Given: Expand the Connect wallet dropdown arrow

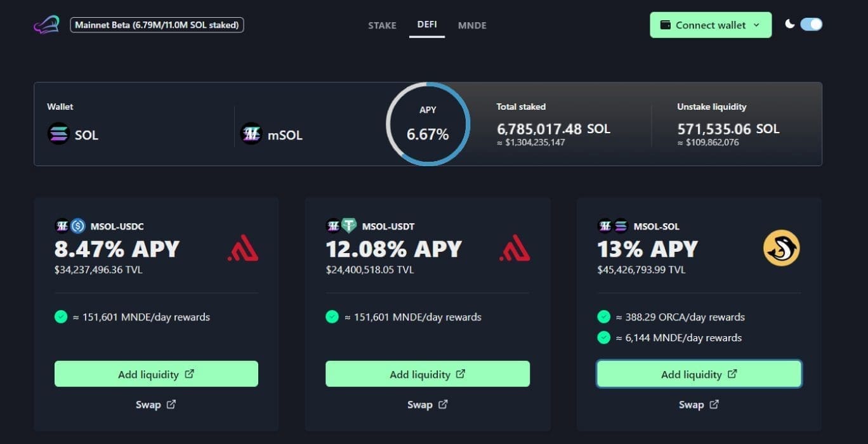Looking at the screenshot, I should point(756,25).
